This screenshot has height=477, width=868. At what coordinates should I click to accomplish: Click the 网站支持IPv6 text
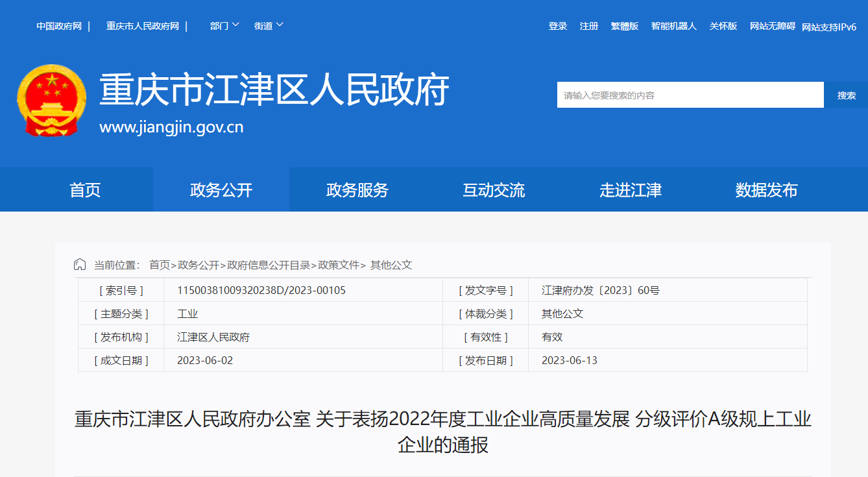click(829, 27)
